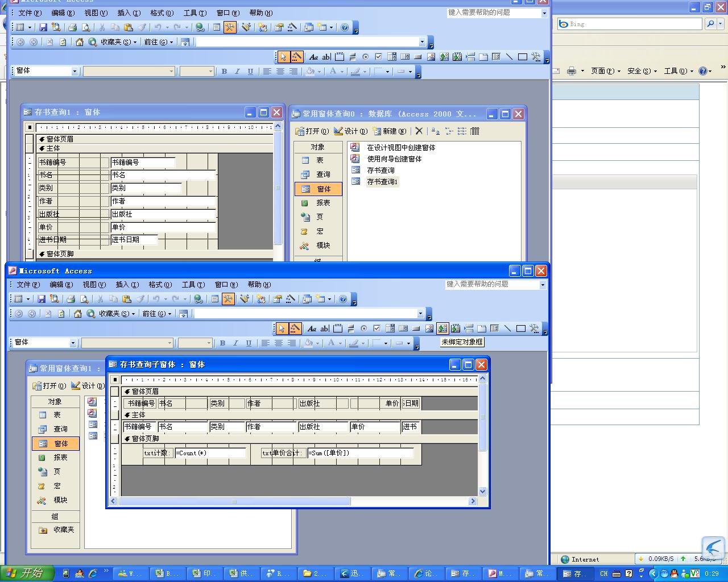
Task: Click 新建 in the 常用窗体查询0 database window
Action: 390,131
